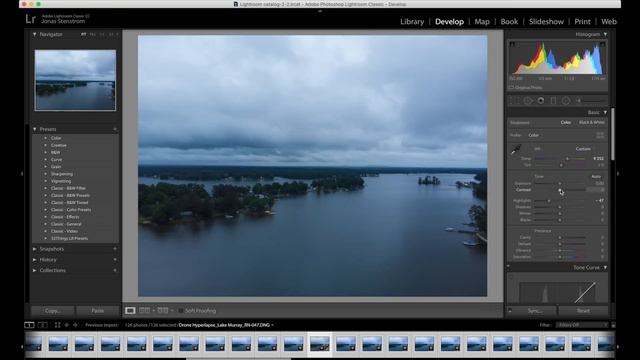Add a collection with plus icon
The width and height of the screenshot is (640, 360).
coord(115,270)
